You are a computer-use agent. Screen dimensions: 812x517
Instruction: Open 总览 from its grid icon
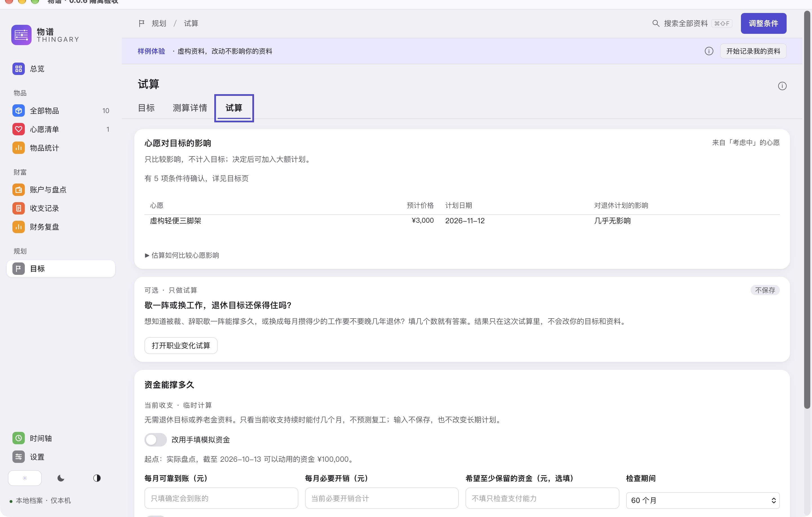point(19,69)
